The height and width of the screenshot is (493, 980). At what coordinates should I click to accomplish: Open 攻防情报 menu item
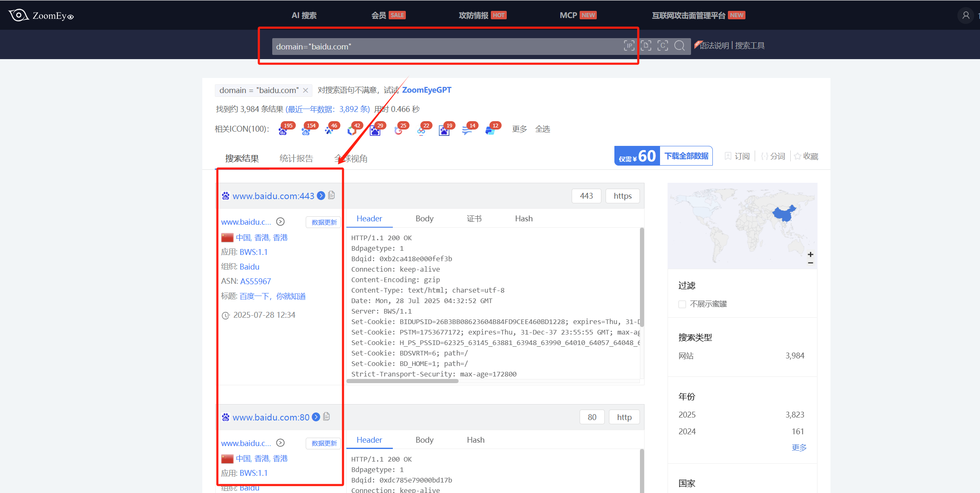click(x=482, y=16)
